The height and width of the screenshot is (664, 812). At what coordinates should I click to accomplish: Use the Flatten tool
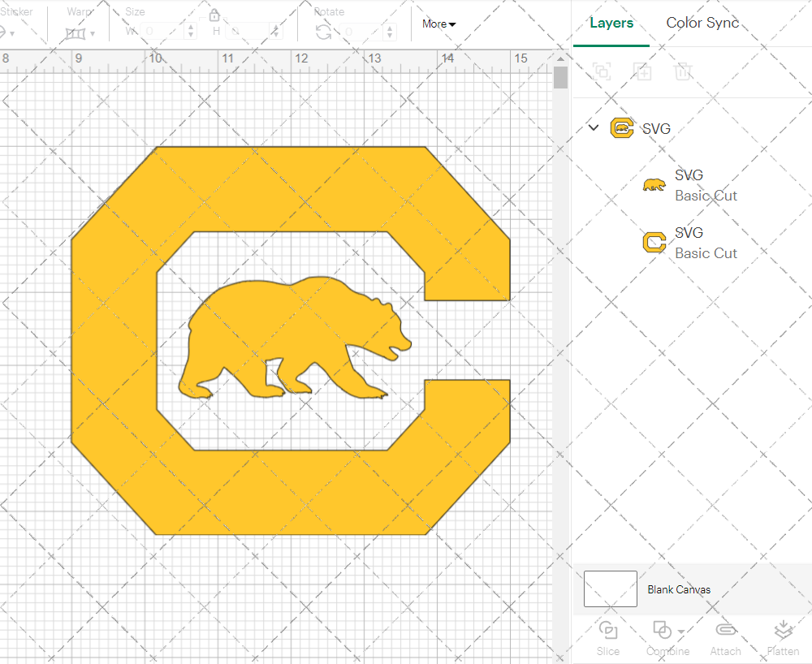[783, 637]
